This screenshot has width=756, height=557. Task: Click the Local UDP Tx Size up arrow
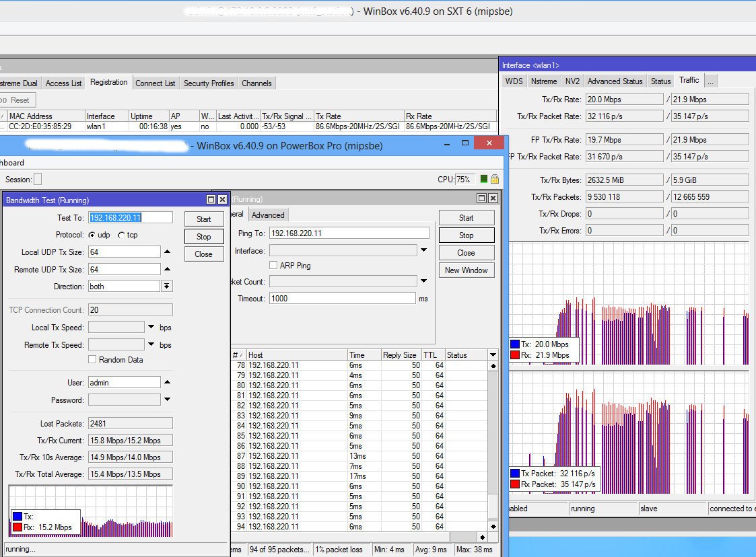[168, 252]
